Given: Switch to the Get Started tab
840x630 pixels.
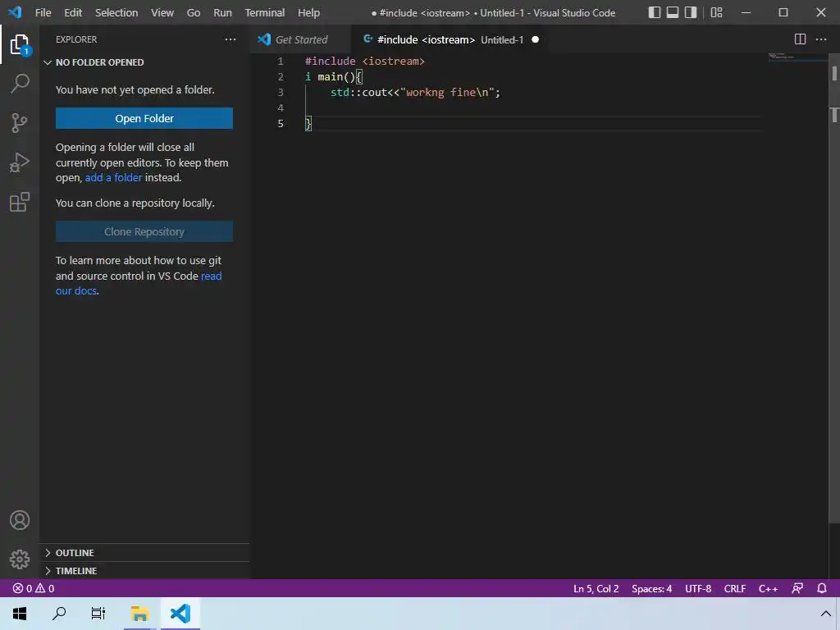Looking at the screenshot, I should [x=299, y=39].
